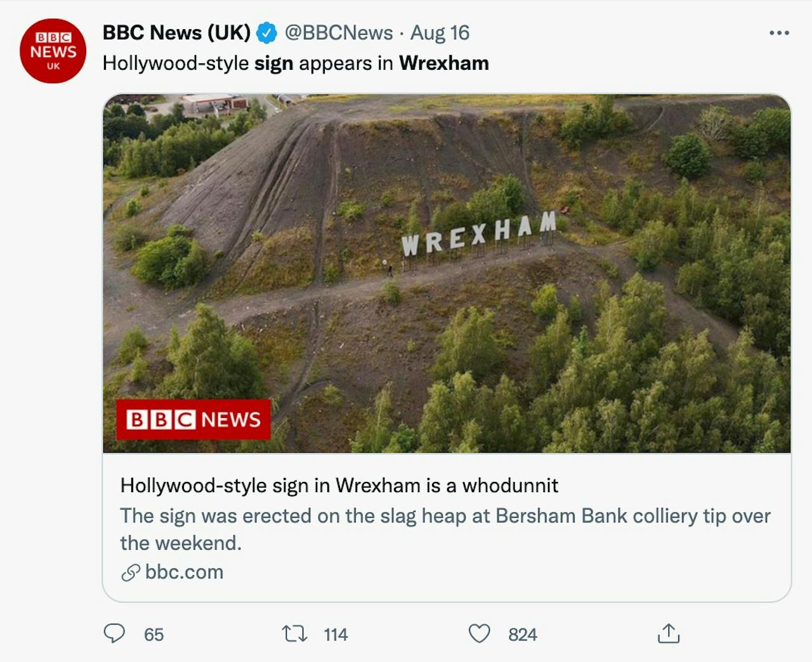Open the tweet via the Aug 16 timestamp

coord(440,33)
